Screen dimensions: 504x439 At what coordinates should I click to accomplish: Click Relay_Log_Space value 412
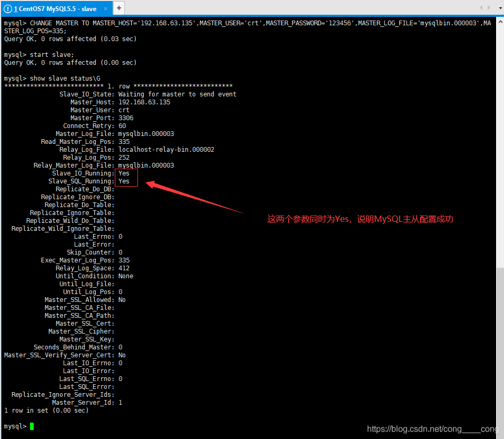(124, 268)
